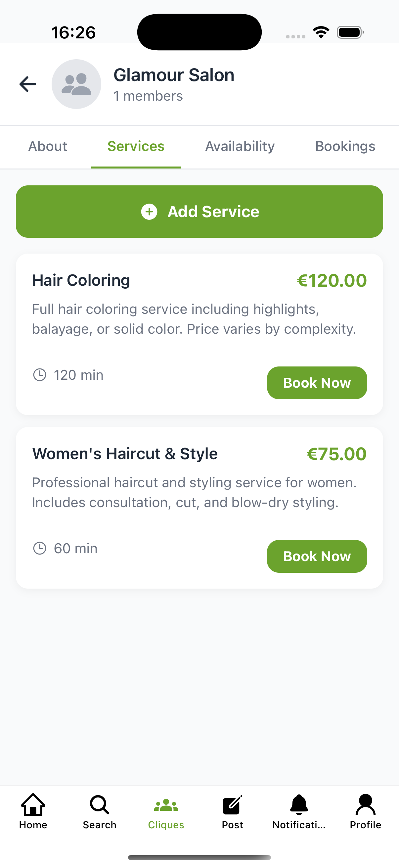Switch to the Availability tab
Viewport: 399px width, 868px height.
[240, 146]
